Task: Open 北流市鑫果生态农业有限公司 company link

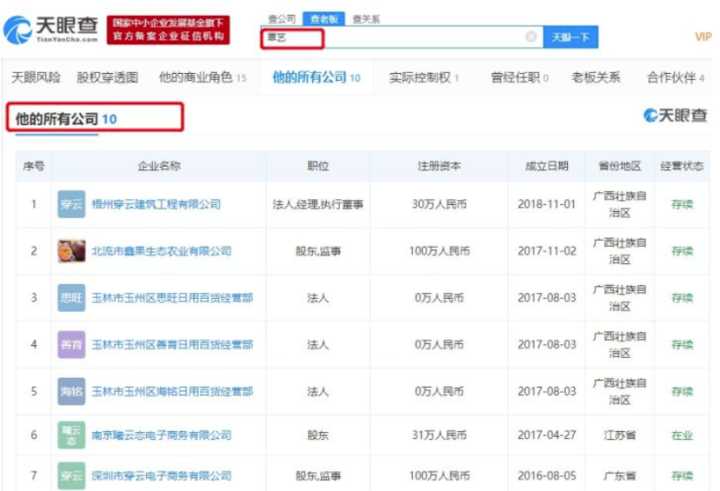Action: tap(161, 251)
